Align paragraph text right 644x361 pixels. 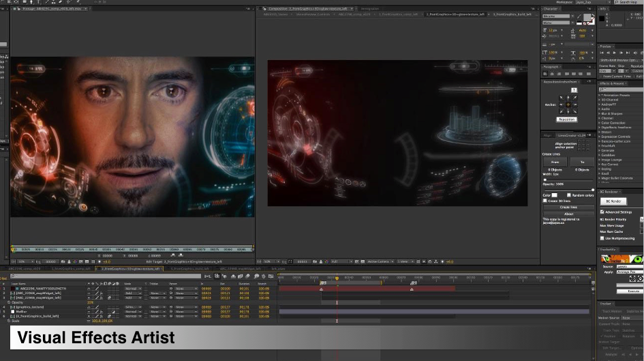(x=559, y=74)
